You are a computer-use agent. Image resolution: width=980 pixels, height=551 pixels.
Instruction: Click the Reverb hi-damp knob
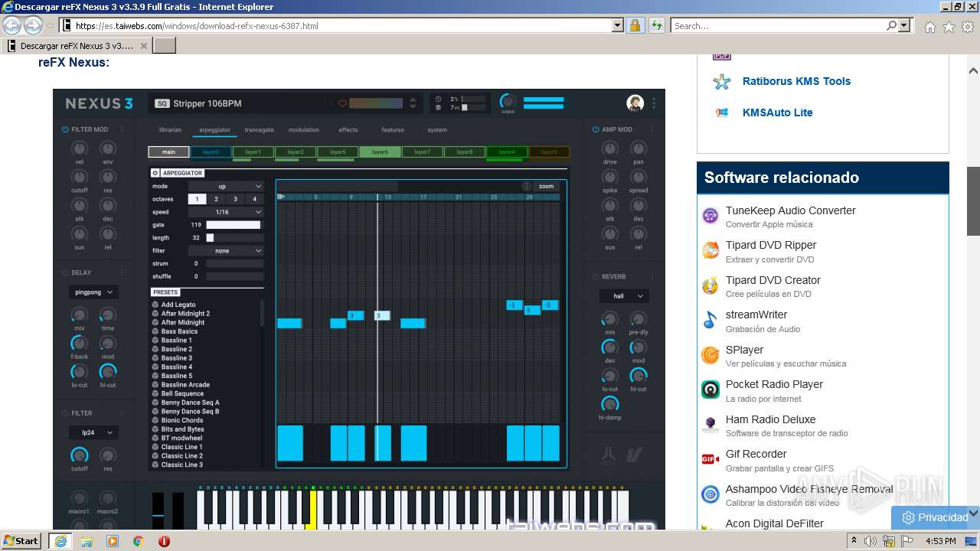coord(610,404)
